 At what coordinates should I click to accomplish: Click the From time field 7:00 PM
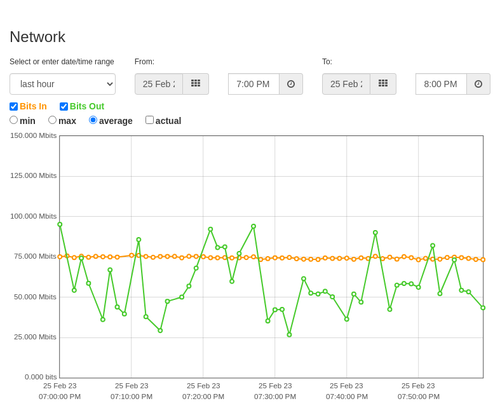coord(254,84)
